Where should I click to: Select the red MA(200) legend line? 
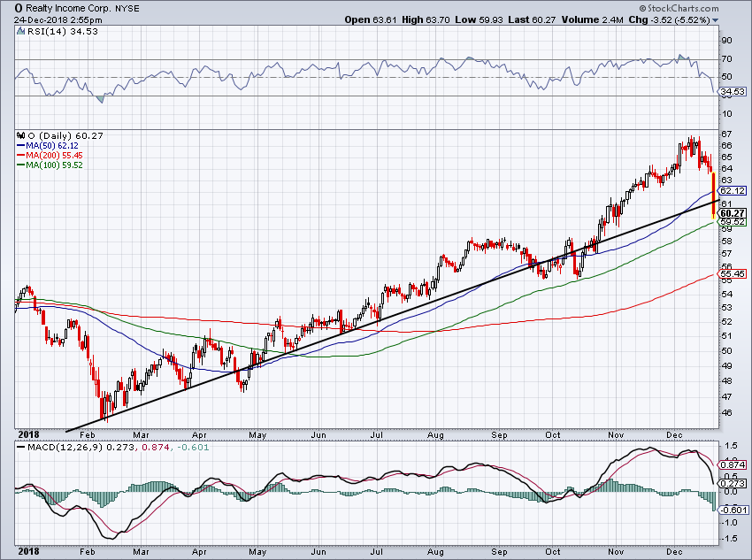point(20,156)
